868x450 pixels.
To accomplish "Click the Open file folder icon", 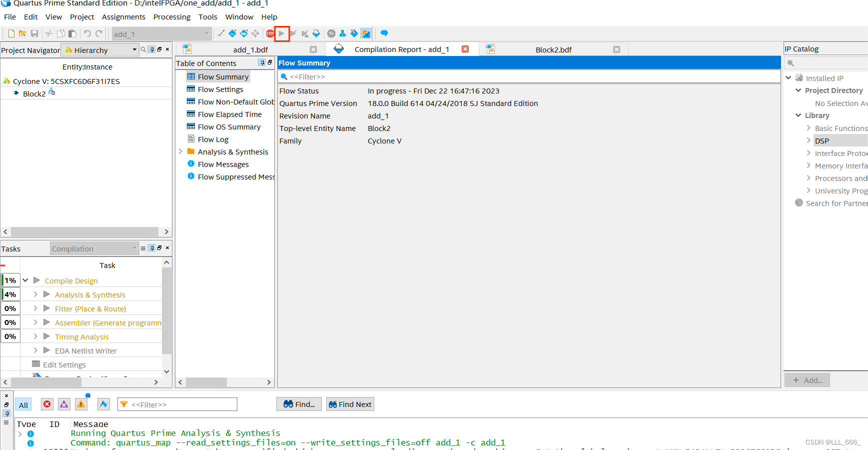I will pos(22,33).
